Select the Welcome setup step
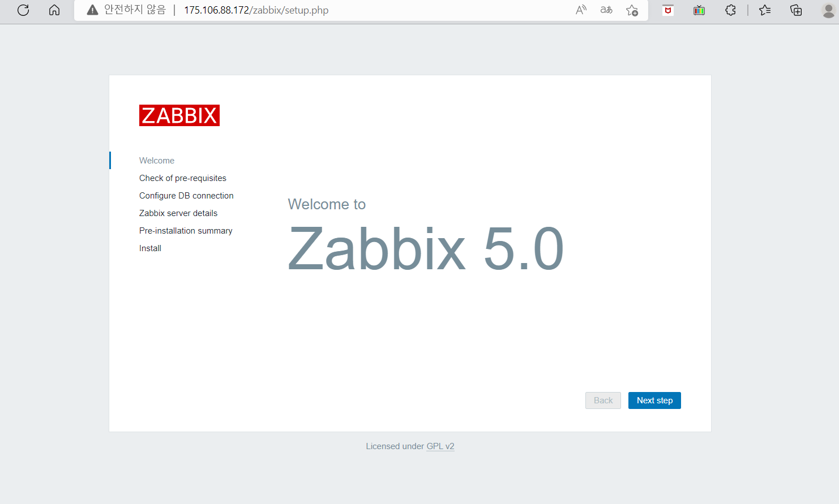 pos(157,161)
